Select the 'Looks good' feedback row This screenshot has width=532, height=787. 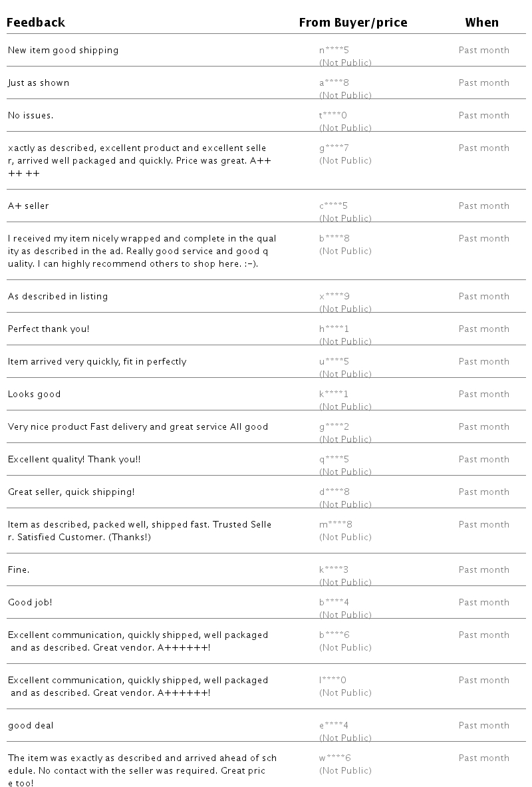pyautogui.click(x=266, y=394)
